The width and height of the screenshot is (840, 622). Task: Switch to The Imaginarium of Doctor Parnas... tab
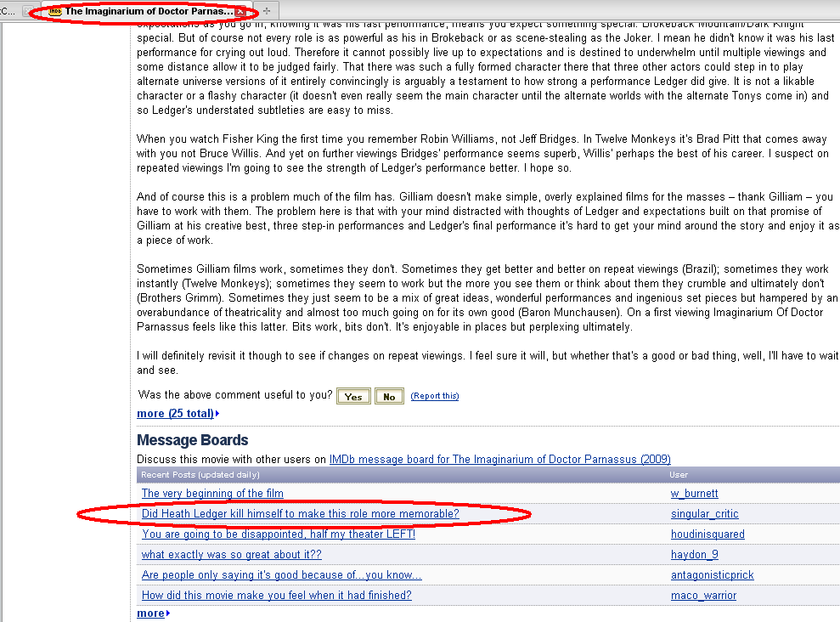click(145, 11)
